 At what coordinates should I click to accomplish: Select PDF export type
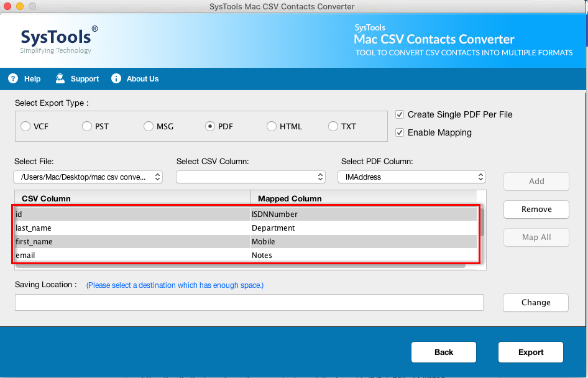210,126
